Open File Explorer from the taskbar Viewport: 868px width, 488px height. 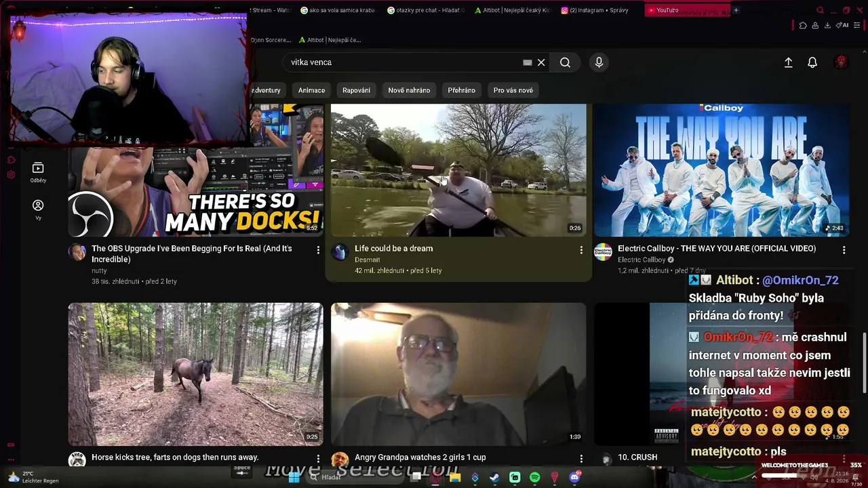pyautogui.click(x=455, y=477)
